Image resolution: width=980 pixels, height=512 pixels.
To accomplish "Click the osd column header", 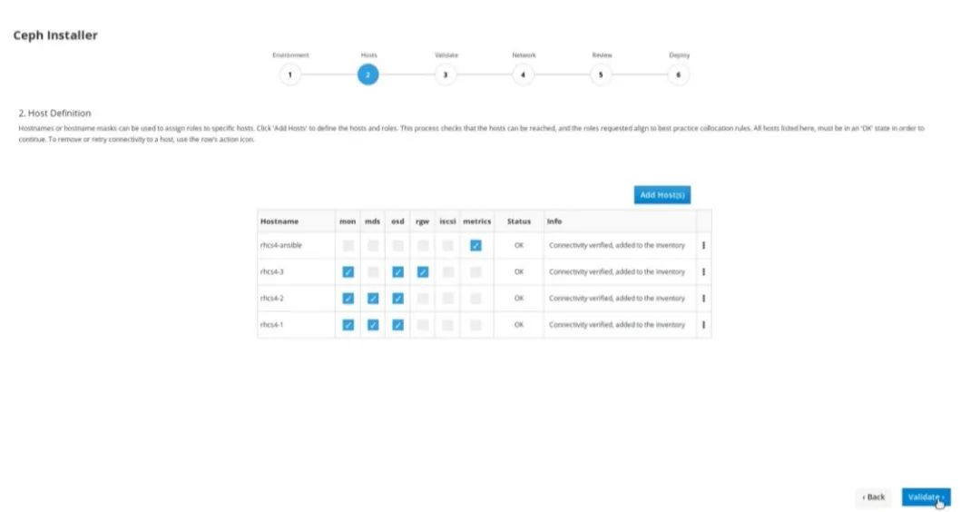I will tap(397, 222).
